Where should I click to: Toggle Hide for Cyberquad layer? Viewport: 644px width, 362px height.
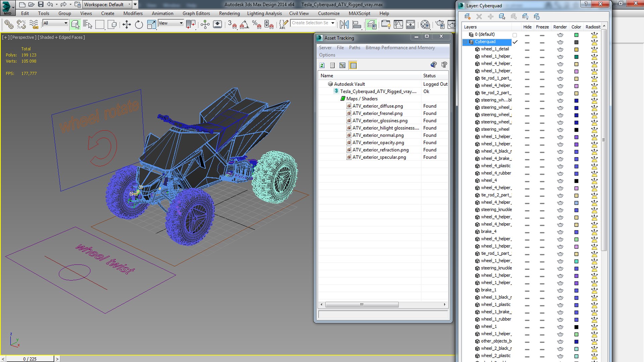tap(527, 42)
